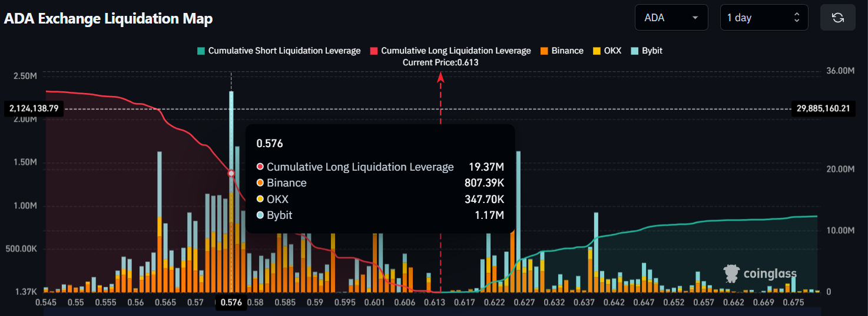Click the 0.675 x-axis label
Screen dimensions: 868x316
pos(793,302)
